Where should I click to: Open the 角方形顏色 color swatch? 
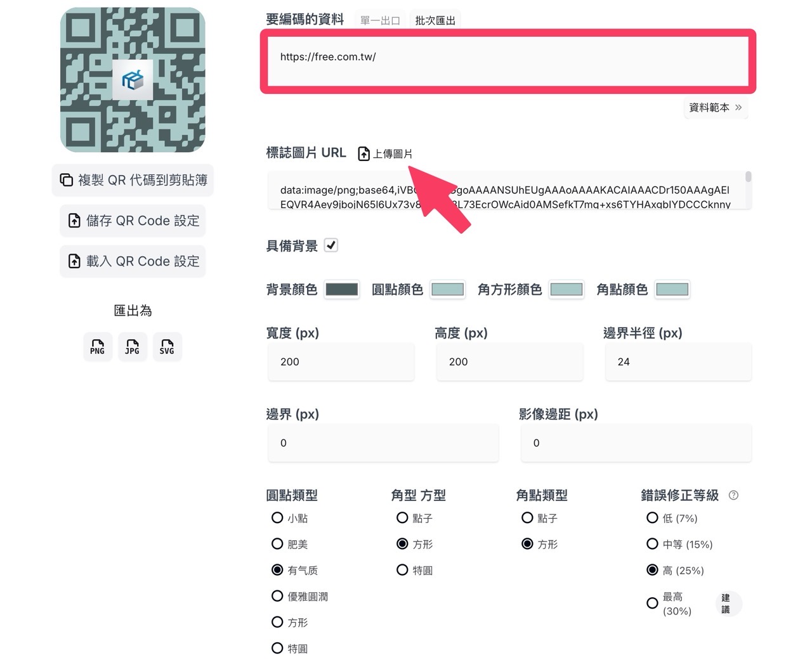(566, 290)
